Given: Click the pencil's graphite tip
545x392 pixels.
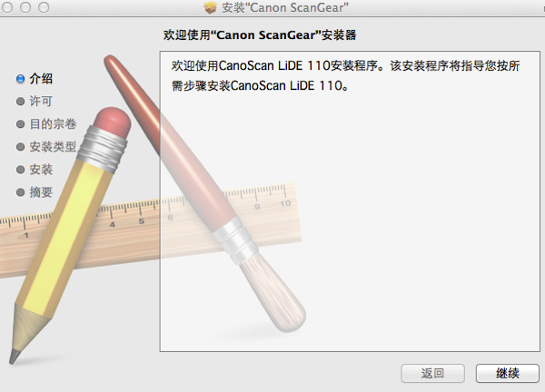Looking at the screenshot, I should [15, 357].
